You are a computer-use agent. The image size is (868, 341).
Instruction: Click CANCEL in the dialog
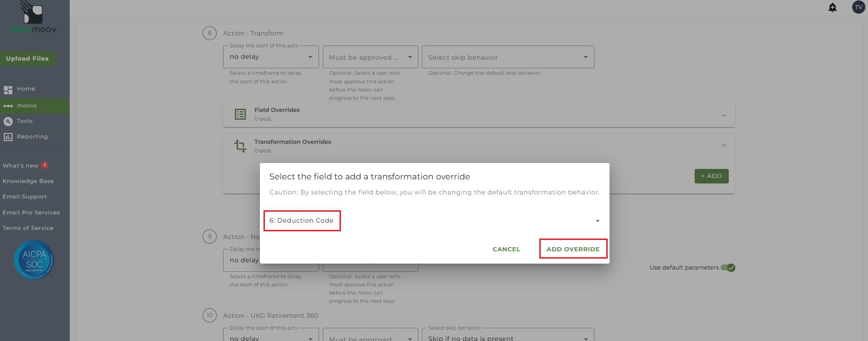506,249
